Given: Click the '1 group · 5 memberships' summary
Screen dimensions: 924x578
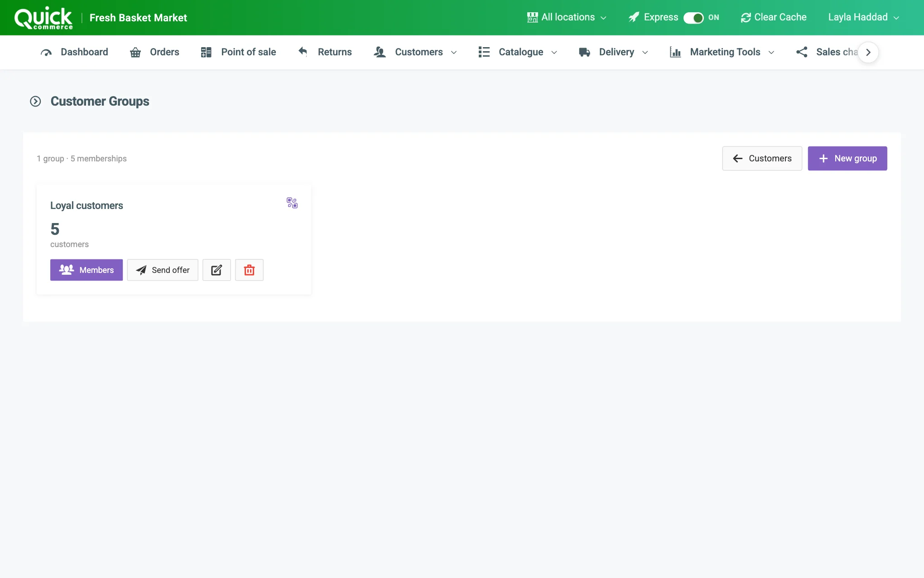Looking at the screenshot, I should 82,159.
